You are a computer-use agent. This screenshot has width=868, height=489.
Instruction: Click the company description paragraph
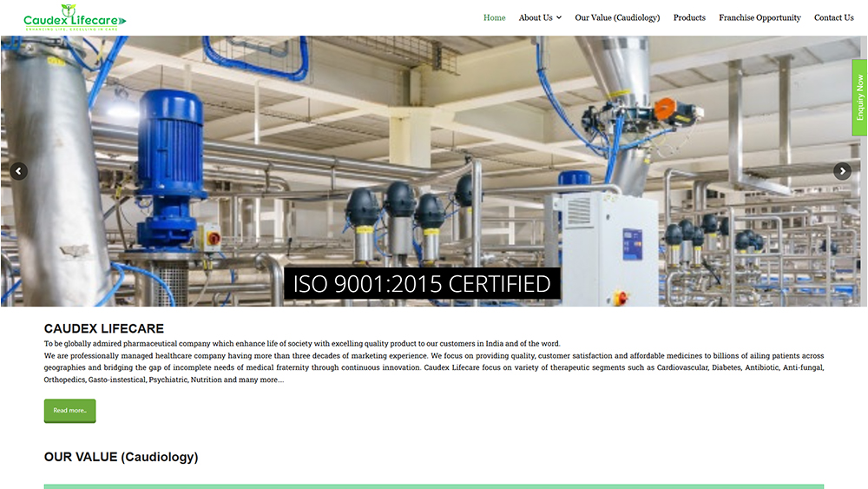point(434,367)
